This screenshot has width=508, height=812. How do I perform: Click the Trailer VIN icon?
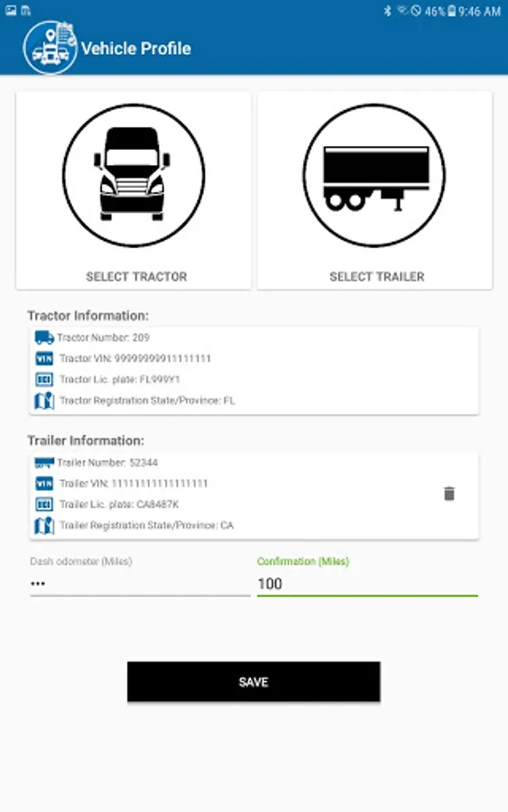44,484
